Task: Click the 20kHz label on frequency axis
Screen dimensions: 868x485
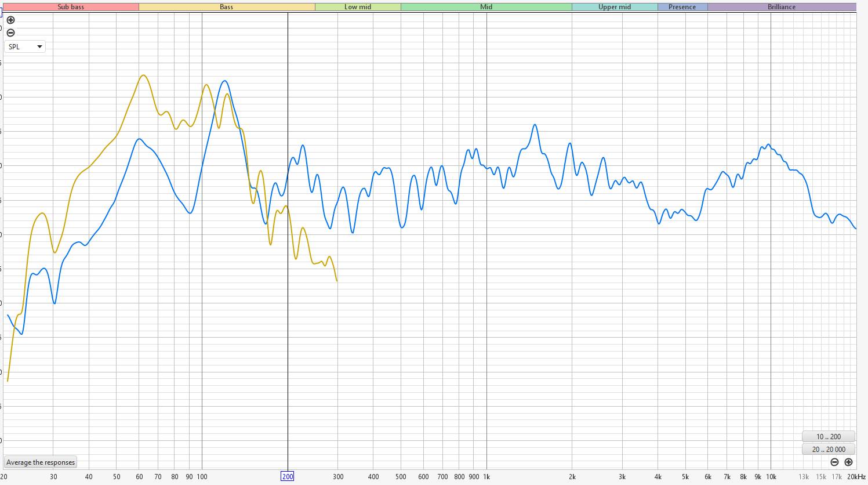Action: [x=856, y=477]
